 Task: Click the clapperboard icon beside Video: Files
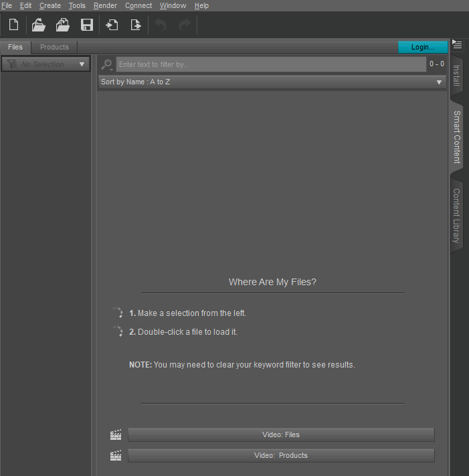[116, 434]
